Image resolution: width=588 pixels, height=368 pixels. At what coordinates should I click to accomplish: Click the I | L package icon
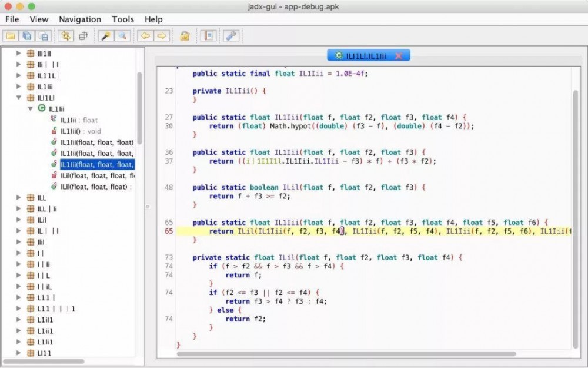(31, 275)
